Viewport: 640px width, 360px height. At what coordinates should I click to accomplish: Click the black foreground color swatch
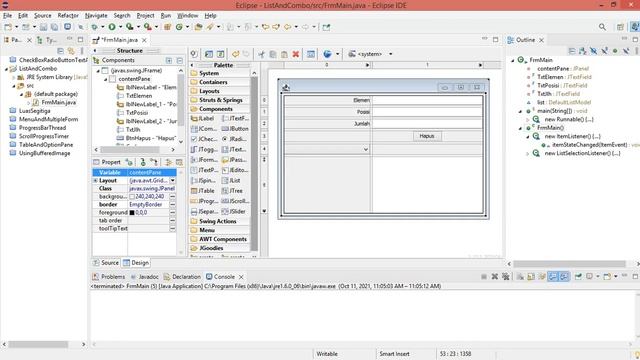coord(132,213)
